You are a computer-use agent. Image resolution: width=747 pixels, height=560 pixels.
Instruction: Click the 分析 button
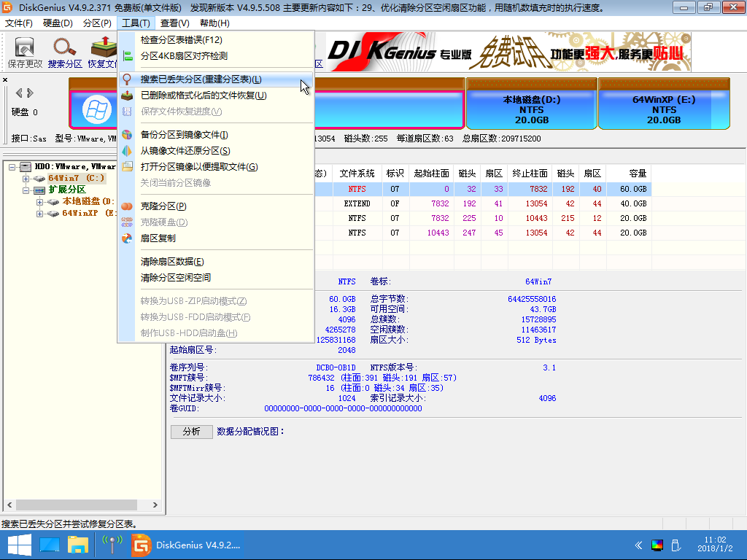191,432
